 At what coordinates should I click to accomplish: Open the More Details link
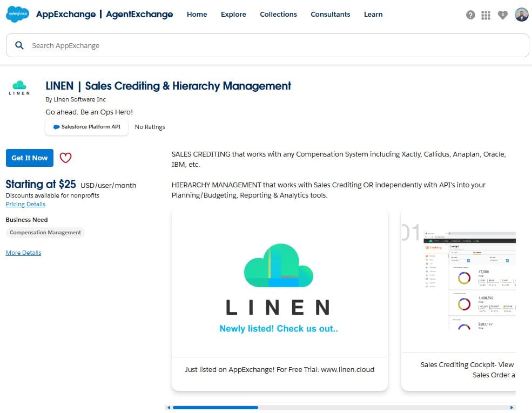coord(23,253)
